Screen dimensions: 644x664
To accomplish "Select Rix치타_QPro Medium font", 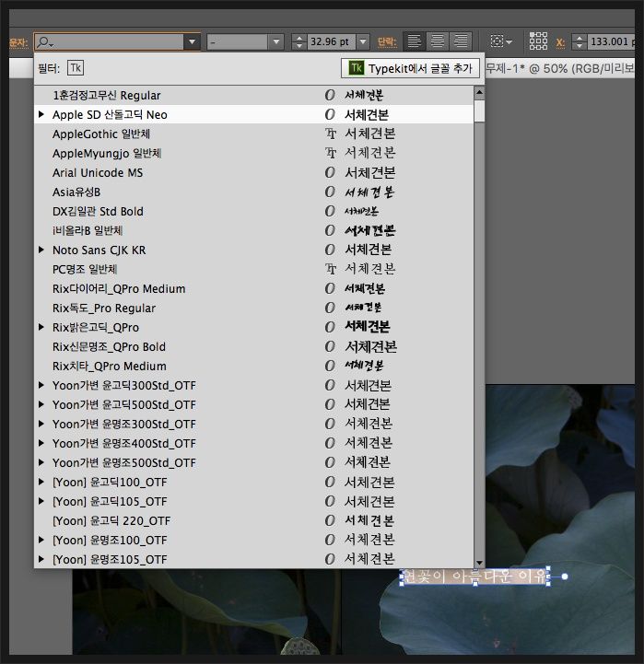I will [253, 366].
